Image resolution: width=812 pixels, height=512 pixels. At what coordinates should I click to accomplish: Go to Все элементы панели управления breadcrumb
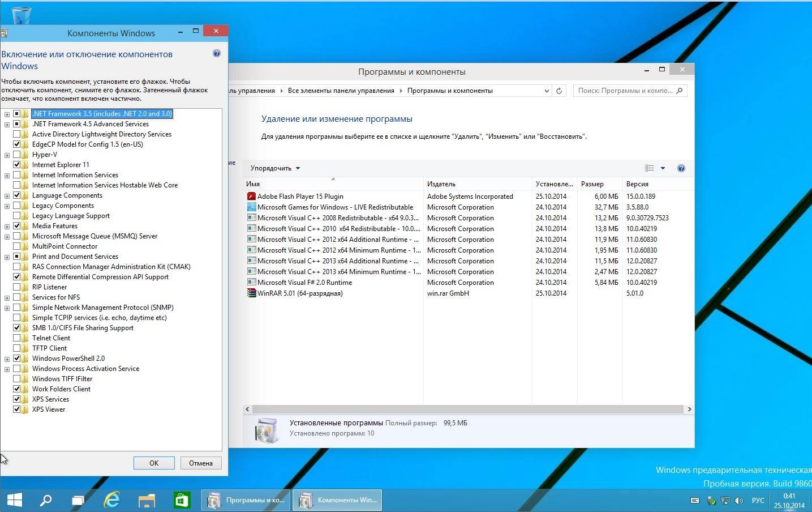(341, 91)
